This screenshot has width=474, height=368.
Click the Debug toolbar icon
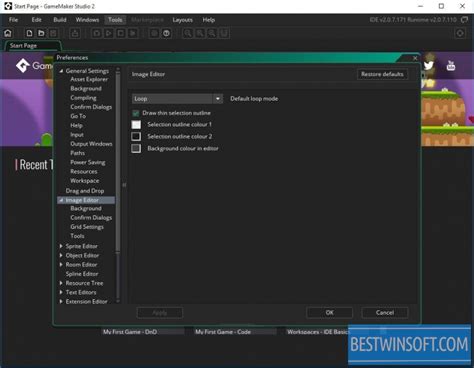point(97,33)
